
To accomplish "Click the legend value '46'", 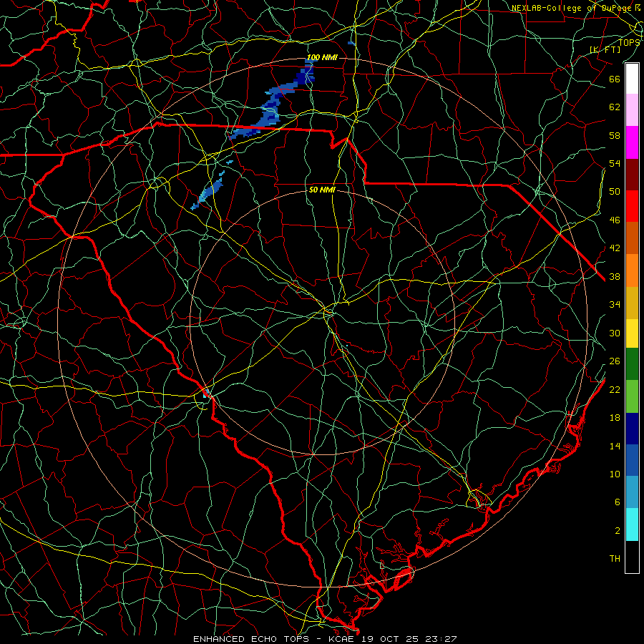I will (x=615, y=220).
